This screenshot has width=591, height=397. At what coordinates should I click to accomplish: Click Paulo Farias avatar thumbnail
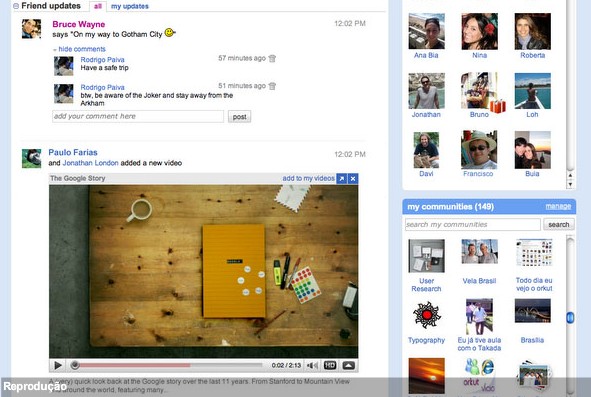coord(31,158)
